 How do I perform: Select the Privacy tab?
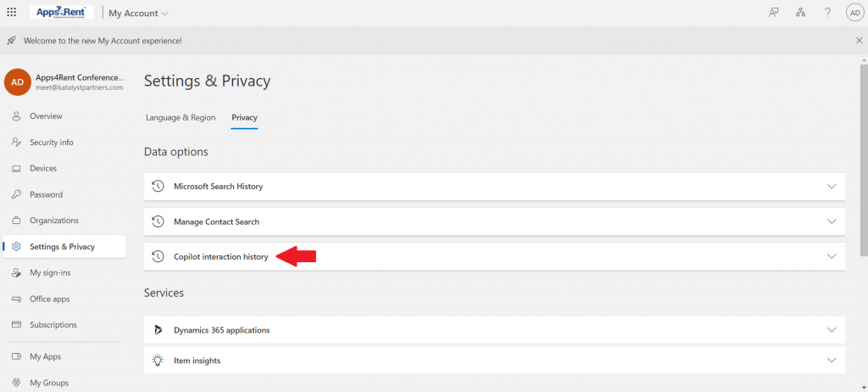coord(244,118)
